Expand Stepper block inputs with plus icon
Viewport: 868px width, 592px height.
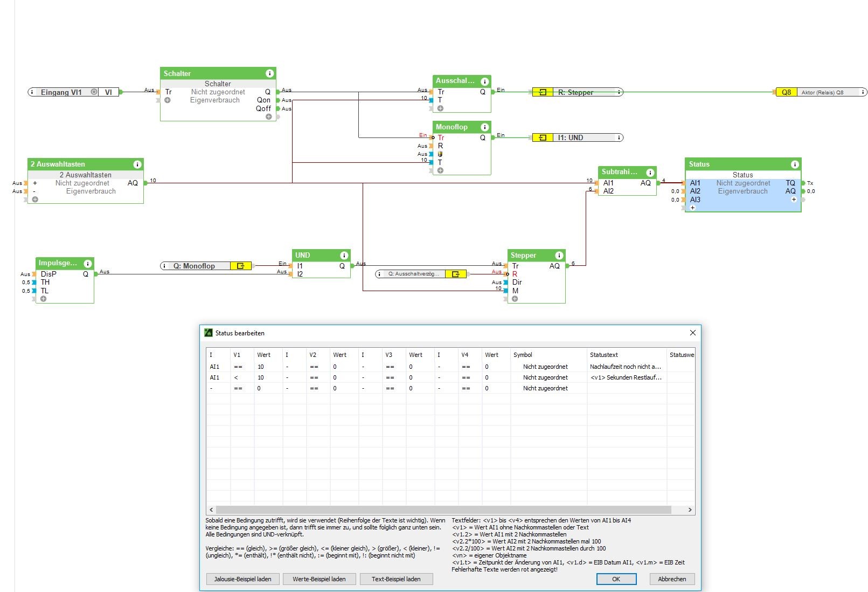515,299
